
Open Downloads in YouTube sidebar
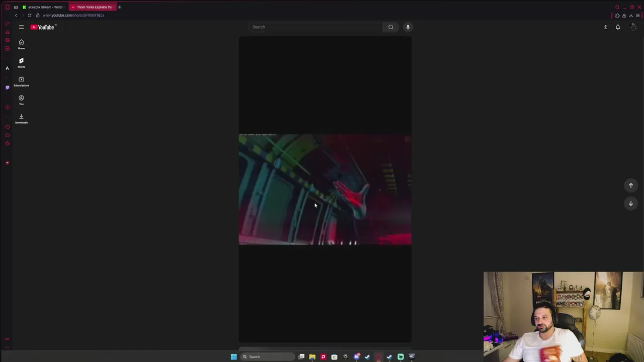click(21, 119)
